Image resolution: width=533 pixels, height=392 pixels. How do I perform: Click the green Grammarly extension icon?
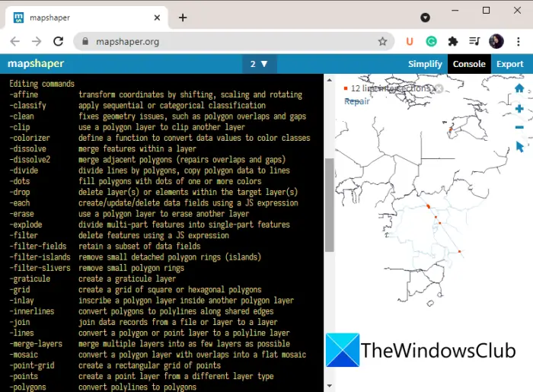click(432, 41)
